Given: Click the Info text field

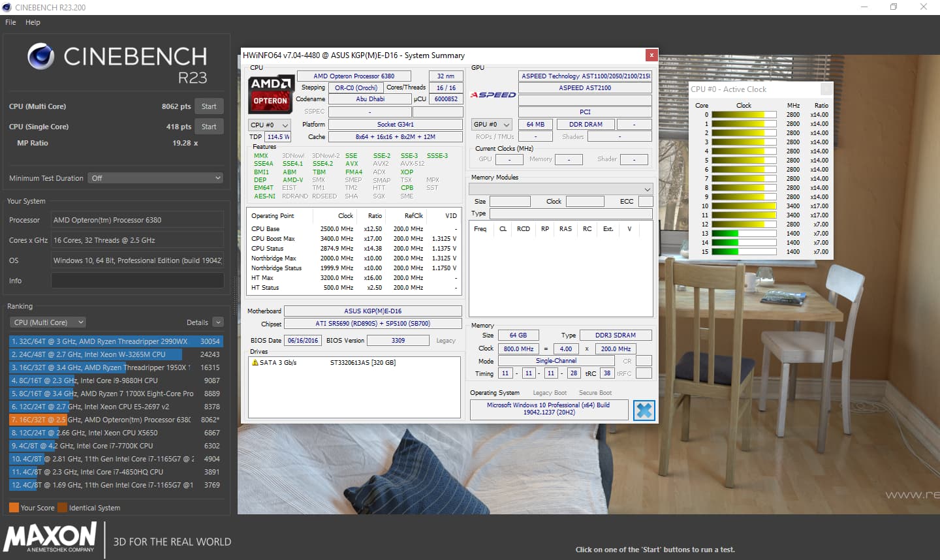Looking at the screenshot, I should pyautogui.click(x=137, y=281).
